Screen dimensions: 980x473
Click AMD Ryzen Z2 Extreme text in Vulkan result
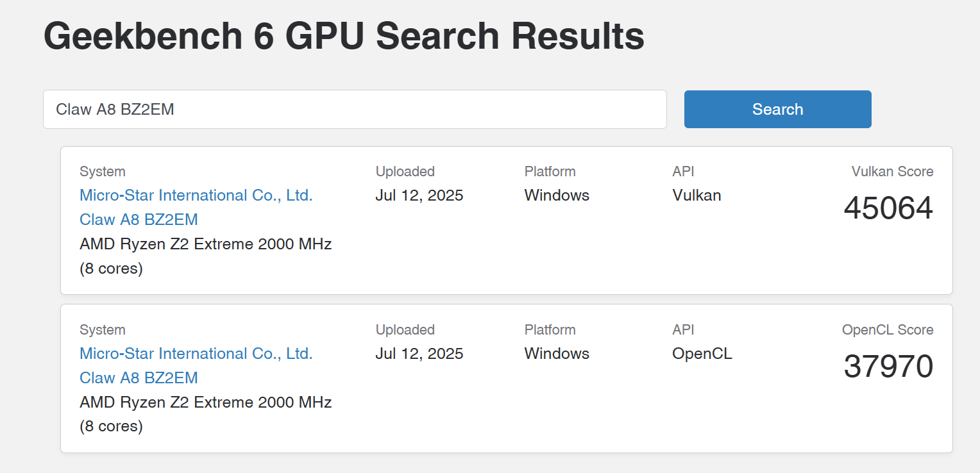[x=205, y=244]
